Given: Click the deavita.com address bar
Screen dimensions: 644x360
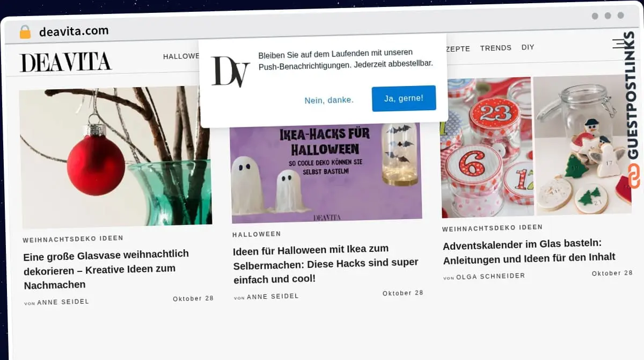Looking at the screenshot, I should click(x=74, y=32).
